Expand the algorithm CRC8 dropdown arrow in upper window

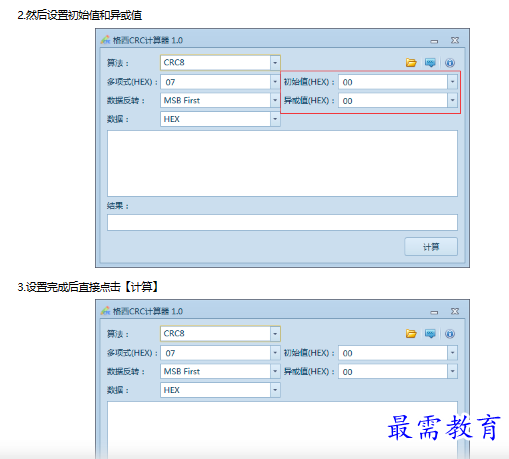[275, 63]
